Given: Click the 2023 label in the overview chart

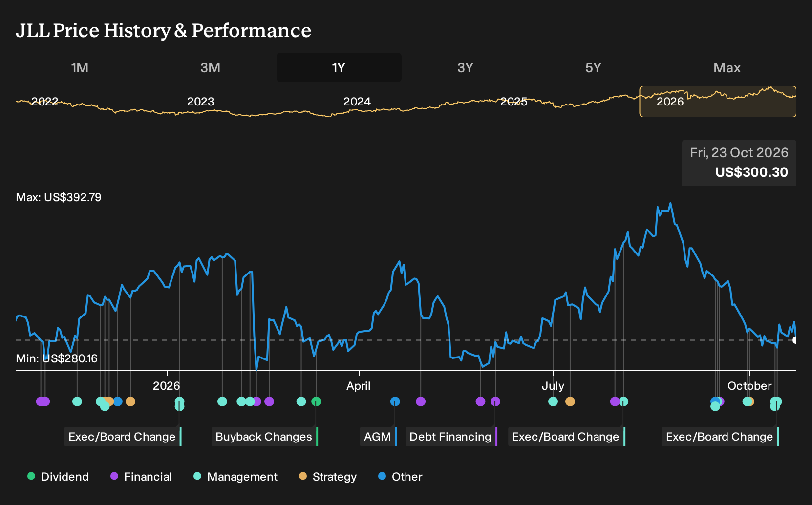Looking at the screenshot, I should (x=200, y=102).
